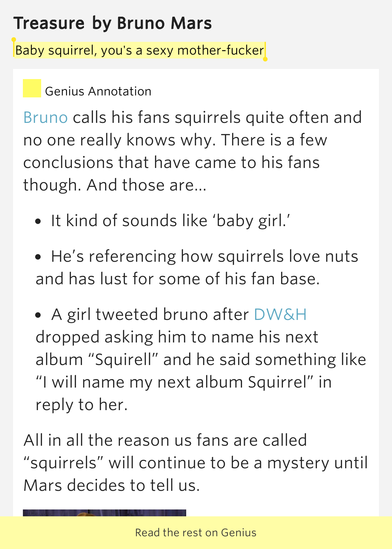The height and width of the screenshot is (549, 392).
Task: Click the Bruno Mars name in the title
Action: 165,24
